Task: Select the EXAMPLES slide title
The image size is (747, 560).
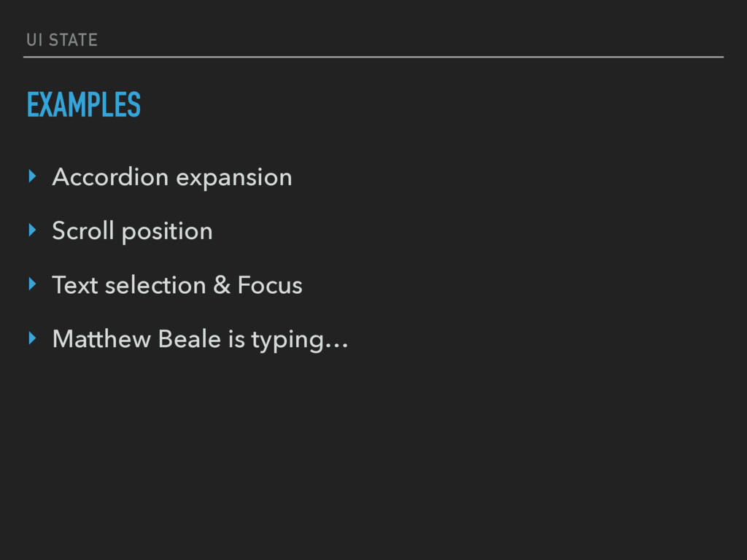Action: (84, 104)
